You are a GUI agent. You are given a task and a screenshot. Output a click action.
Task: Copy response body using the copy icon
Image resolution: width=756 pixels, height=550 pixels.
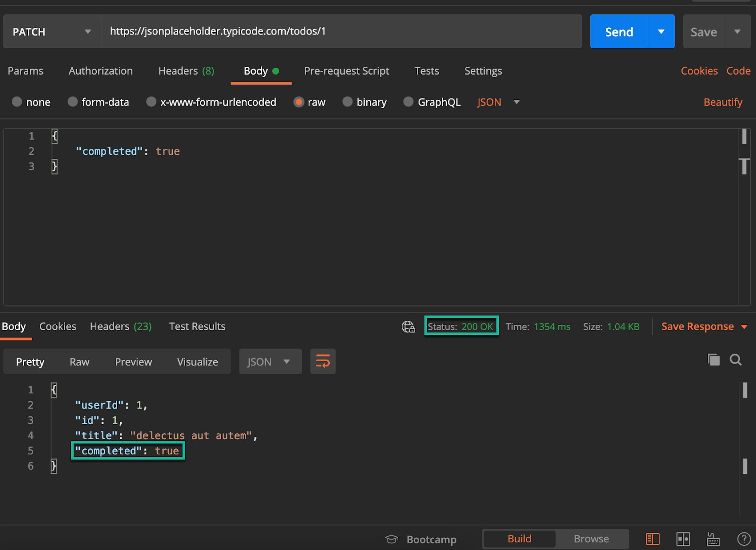(x=713, y=360)
